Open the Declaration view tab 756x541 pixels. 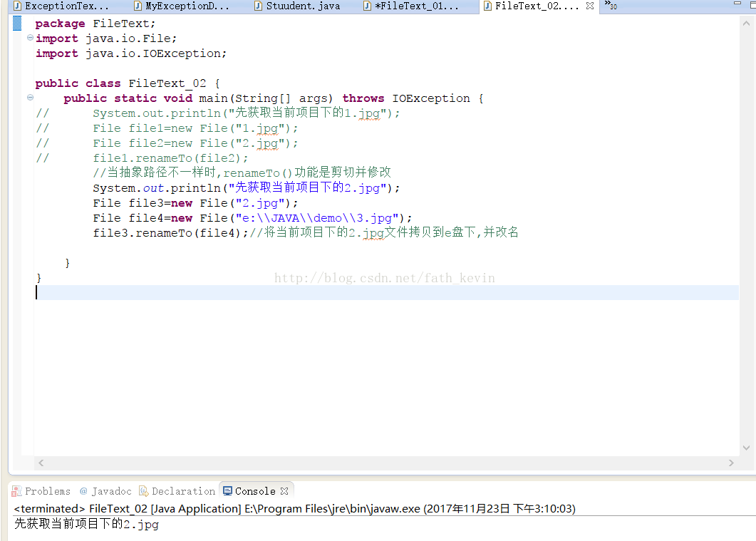(x=177, y=491)
